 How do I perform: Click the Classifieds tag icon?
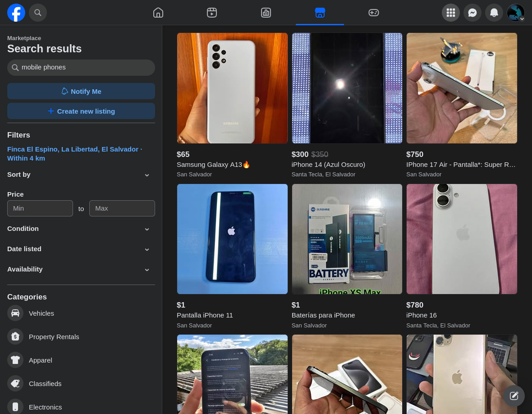15,383
